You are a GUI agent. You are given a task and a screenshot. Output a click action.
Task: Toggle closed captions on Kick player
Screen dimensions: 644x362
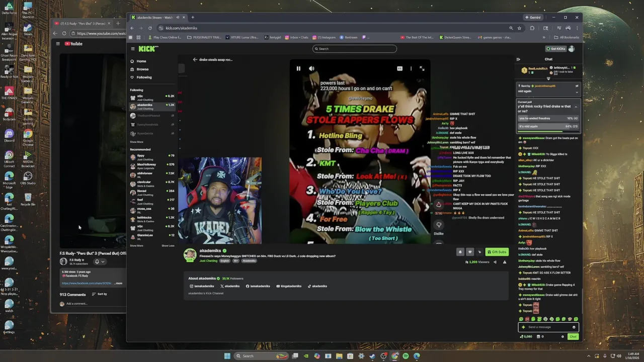pyautogui.click(x=399, y=68)
